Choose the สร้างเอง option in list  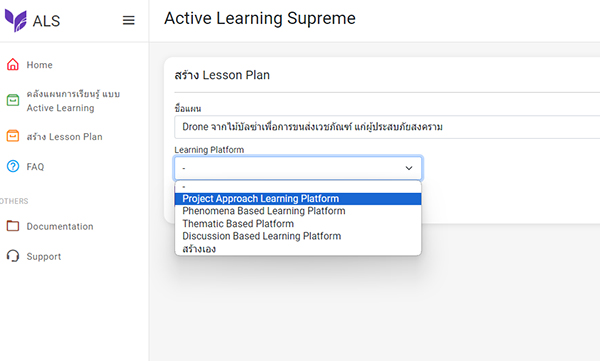298,249
